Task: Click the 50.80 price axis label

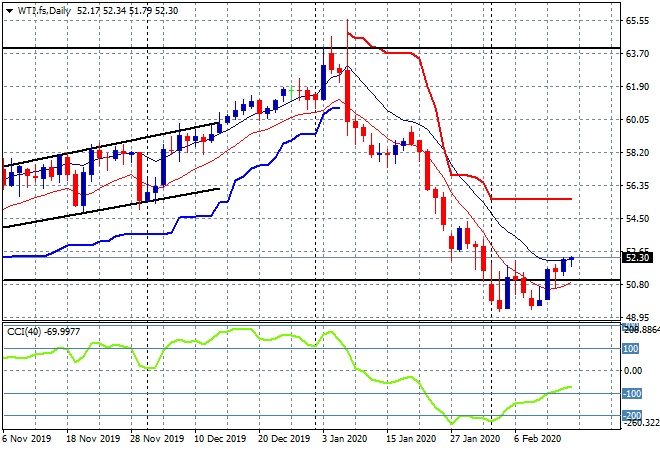Action: click(638, 285)
